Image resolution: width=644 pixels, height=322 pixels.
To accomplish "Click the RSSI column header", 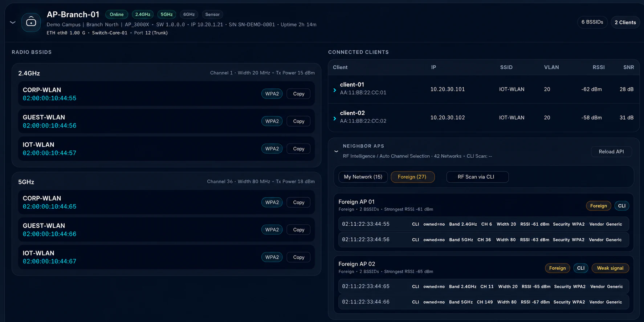I will [599, 67].
